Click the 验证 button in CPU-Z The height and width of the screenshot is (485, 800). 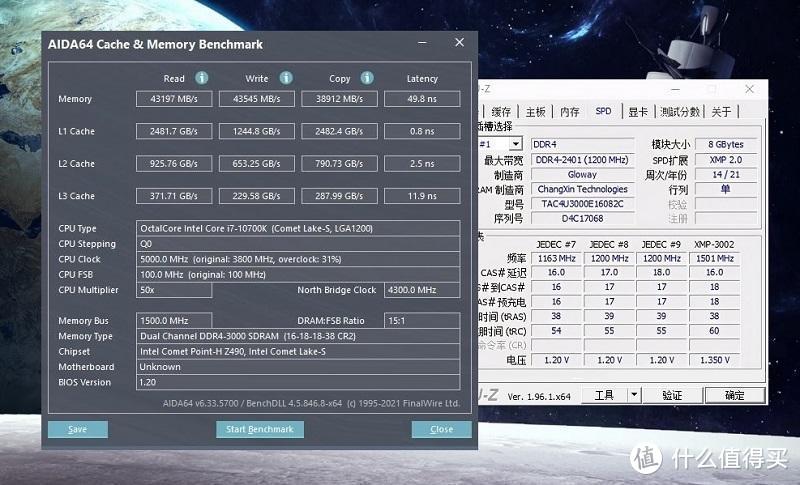672,395
